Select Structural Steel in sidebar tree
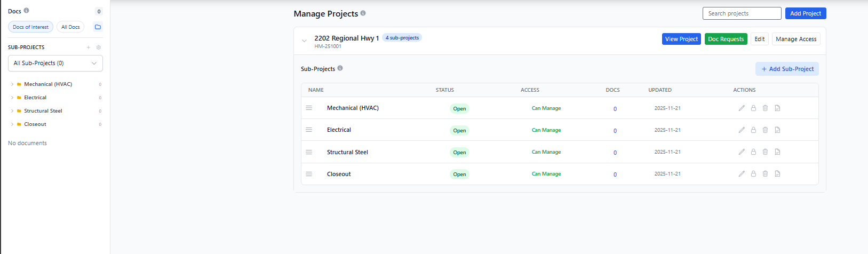 (43, 111)
